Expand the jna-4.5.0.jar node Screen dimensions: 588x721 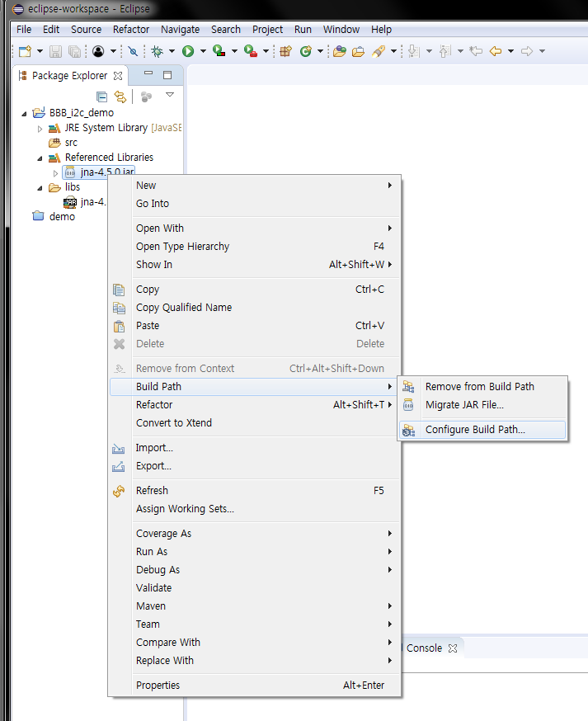[55, 173]
